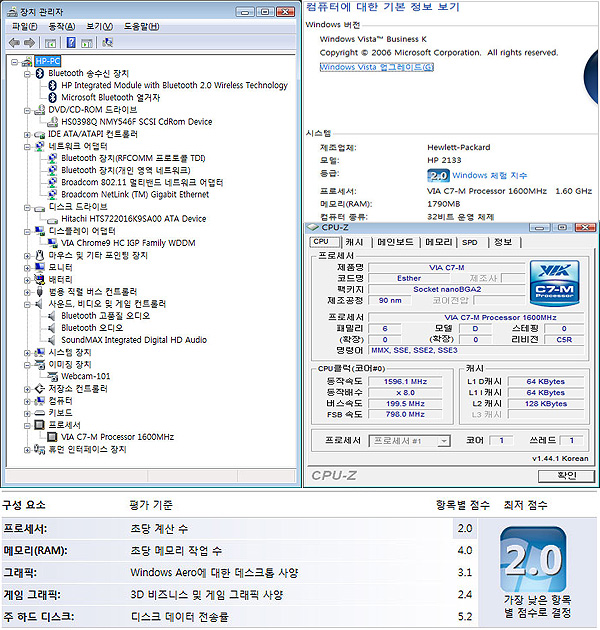Image resolution: width=600 pixels, height=630 pixels.
Task: Select the Bluetooth 오디오 device
Action: click(92, 328)
